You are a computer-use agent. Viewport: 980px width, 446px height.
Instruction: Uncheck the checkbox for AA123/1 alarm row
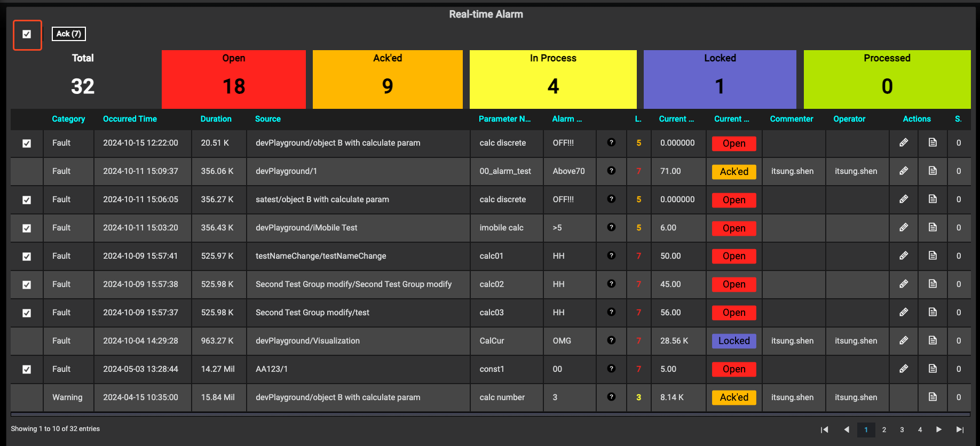point(27,369)
